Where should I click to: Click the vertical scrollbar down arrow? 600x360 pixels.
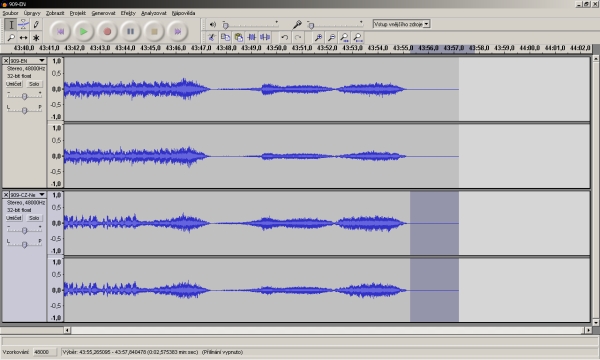[x=596, y=323]
